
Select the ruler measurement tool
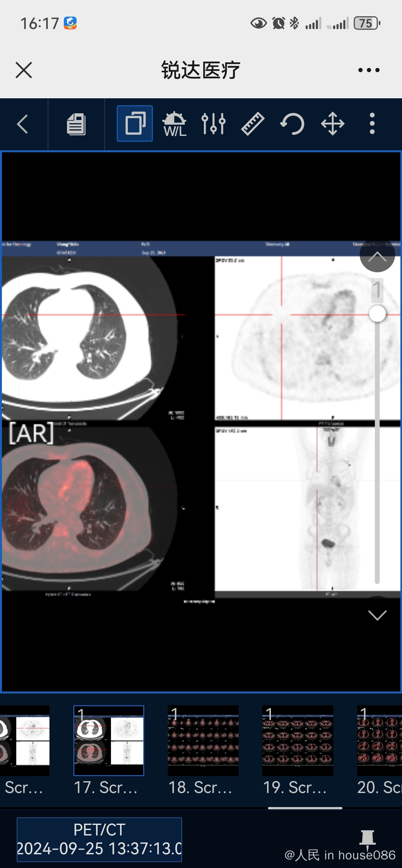(x=253, y=124)
